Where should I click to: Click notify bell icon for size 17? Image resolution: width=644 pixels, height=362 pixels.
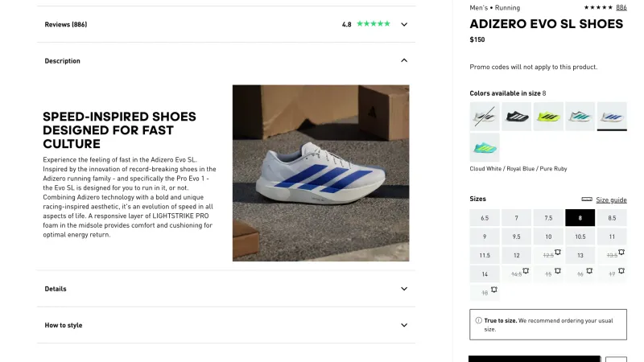point(621,271)
